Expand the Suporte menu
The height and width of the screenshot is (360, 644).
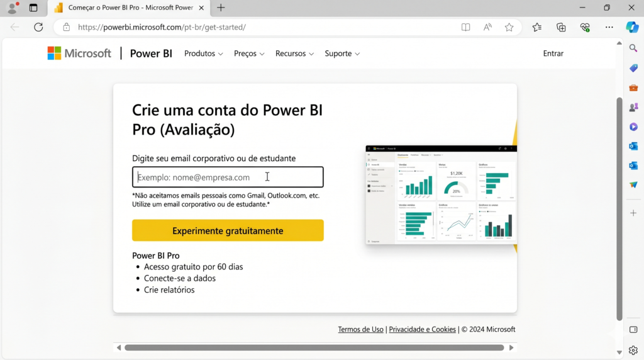(x=342, y=53)
